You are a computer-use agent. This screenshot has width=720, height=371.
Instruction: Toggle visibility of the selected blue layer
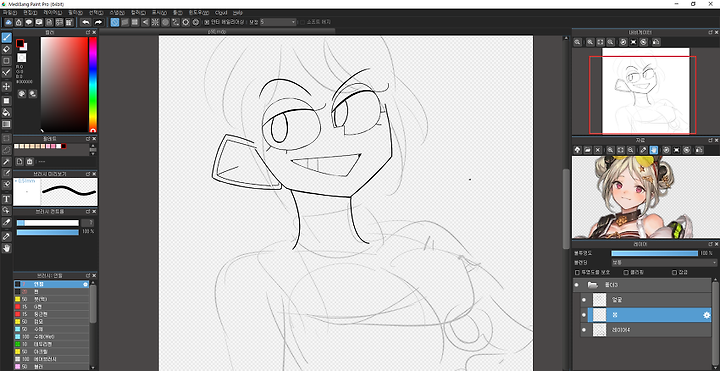(584, 315)
